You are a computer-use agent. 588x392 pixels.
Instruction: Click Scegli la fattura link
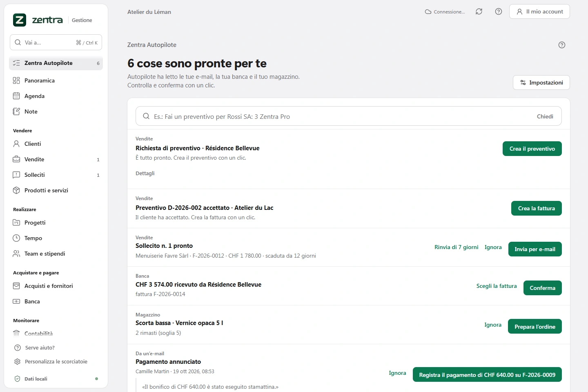coord(497,286)
